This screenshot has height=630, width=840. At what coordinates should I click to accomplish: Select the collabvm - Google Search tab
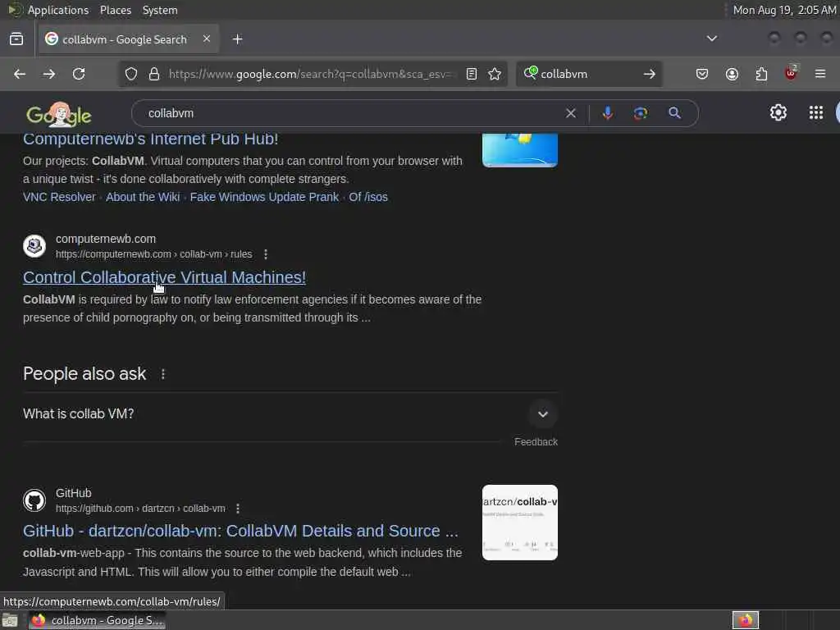coord(129,39)
